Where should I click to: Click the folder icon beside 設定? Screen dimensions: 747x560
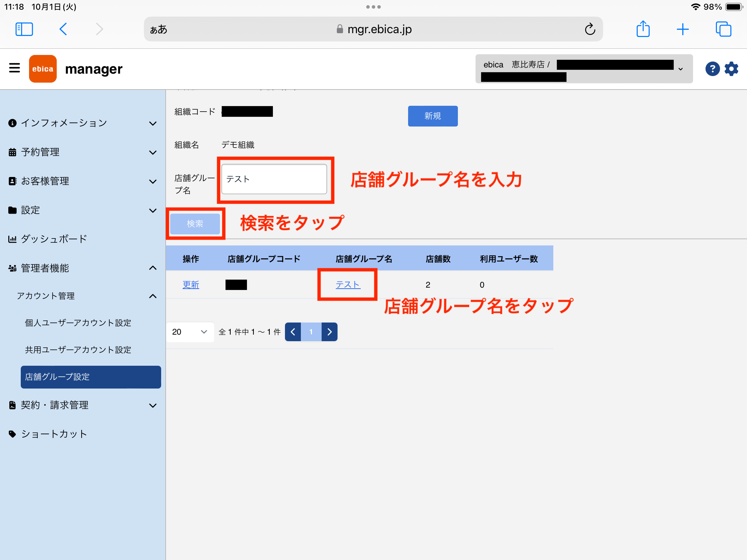(12, 210)
